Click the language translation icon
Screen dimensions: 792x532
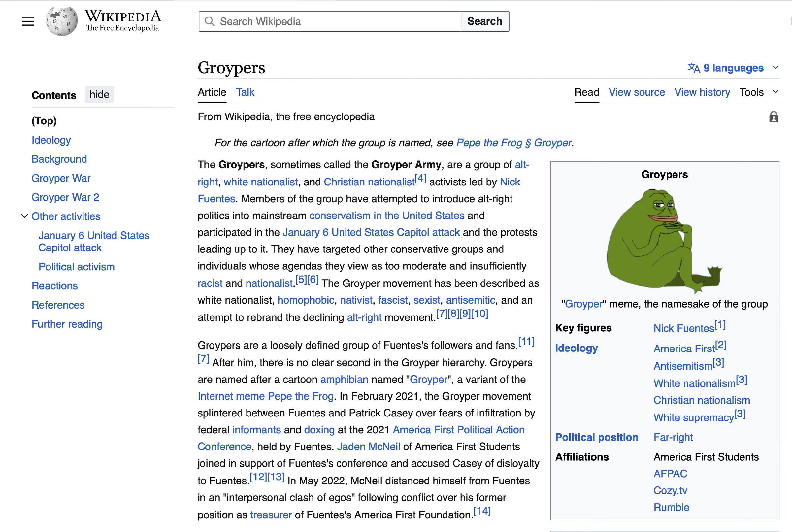tap(693, 68)
